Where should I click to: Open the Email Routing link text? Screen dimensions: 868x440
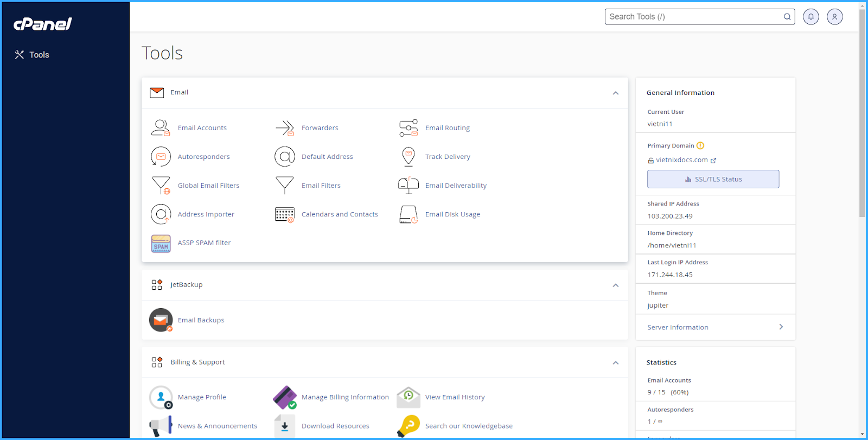pyautogui.click(x=448, y=128)
